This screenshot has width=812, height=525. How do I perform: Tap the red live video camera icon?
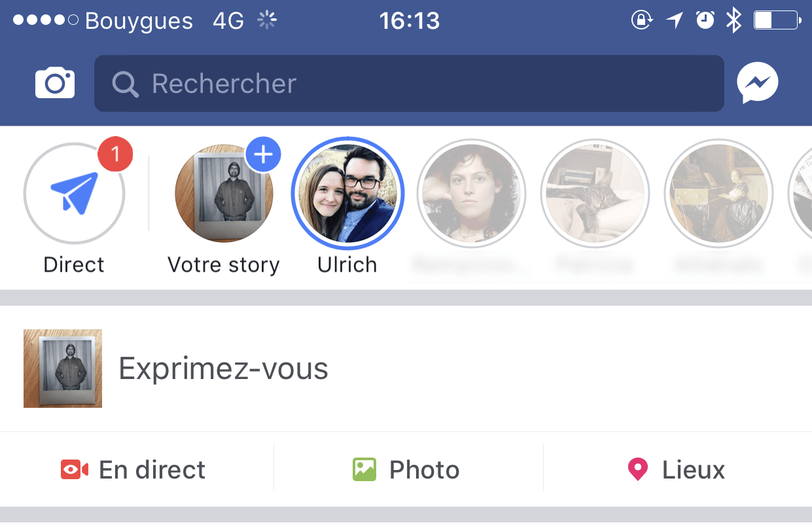[75, 469]
